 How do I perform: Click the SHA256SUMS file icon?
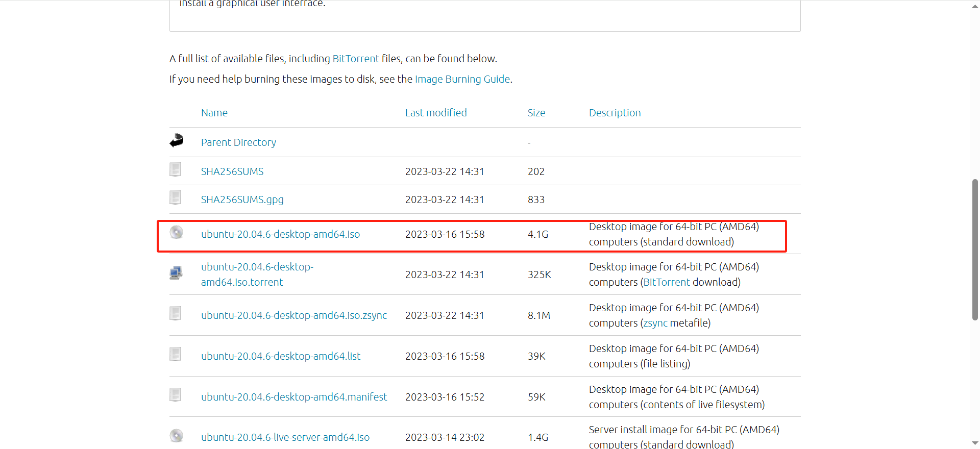(x=175, y=169)
